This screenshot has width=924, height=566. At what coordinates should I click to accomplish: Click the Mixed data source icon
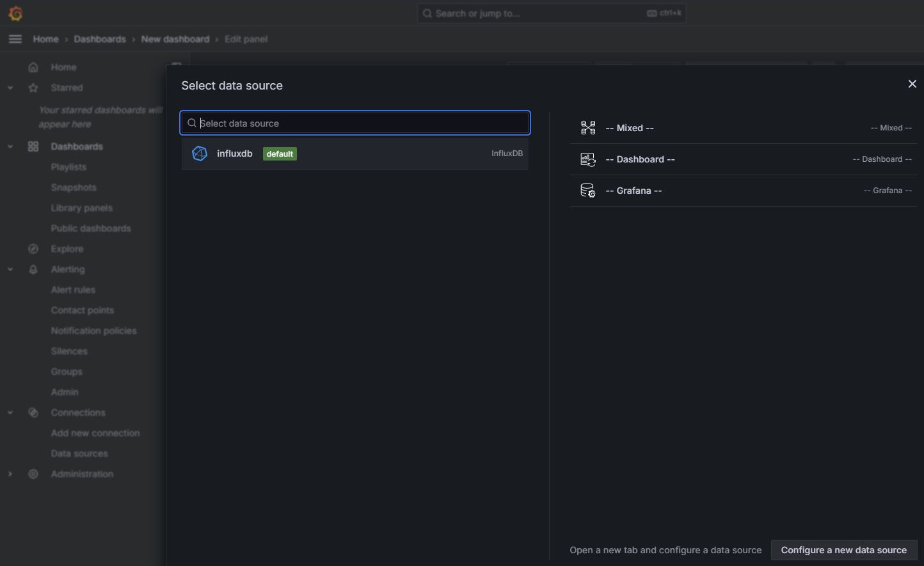[587, 128]
